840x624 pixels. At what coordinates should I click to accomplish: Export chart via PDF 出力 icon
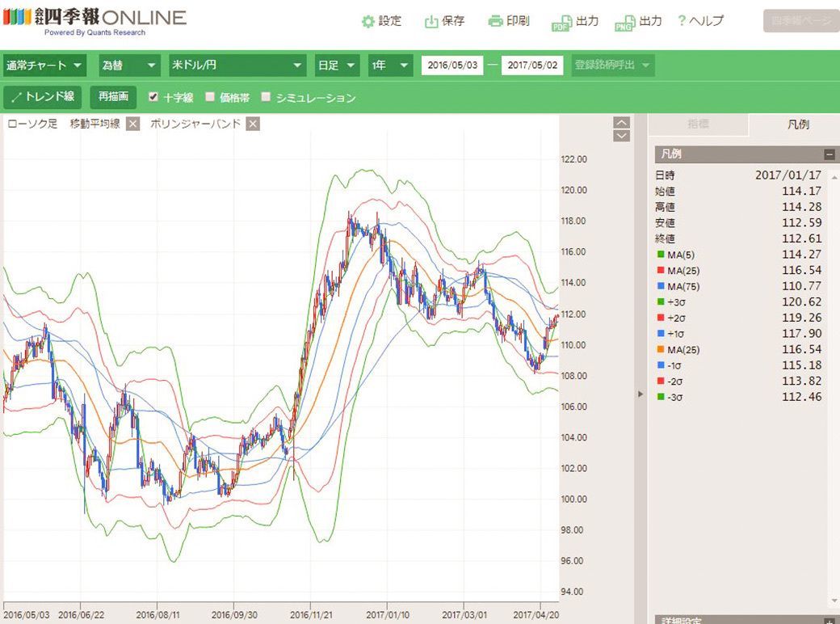[575, 22]
